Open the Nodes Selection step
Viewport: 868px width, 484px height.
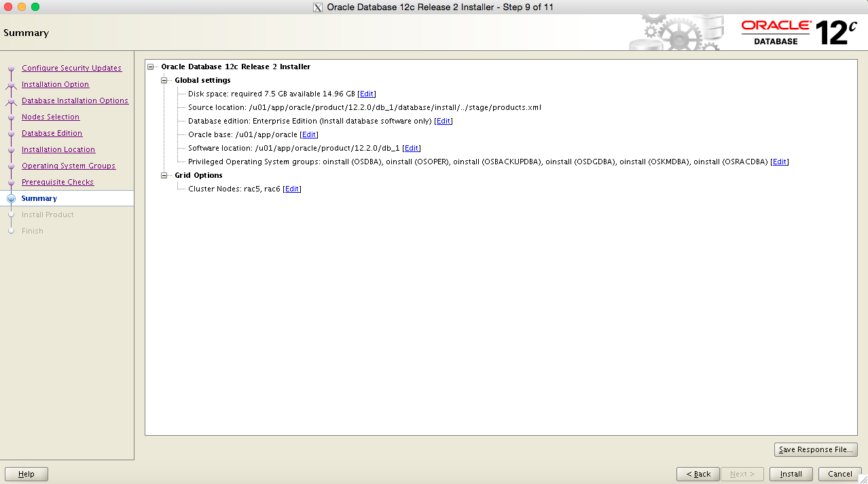tap(50, 117)
